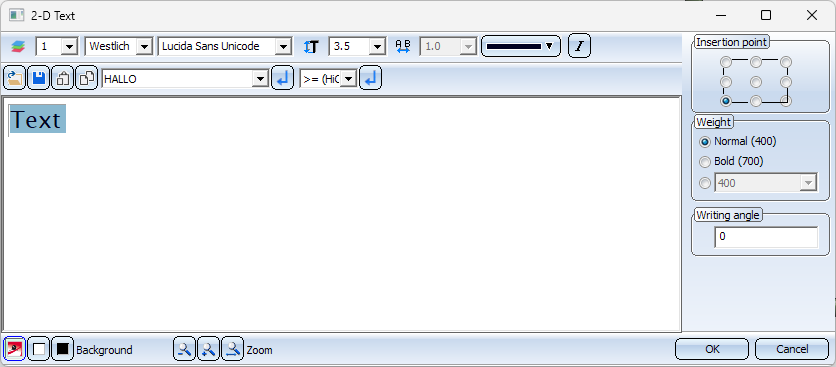Open the line colour dropdown
This screenshot has width=836, height=367.
[521, 46]
